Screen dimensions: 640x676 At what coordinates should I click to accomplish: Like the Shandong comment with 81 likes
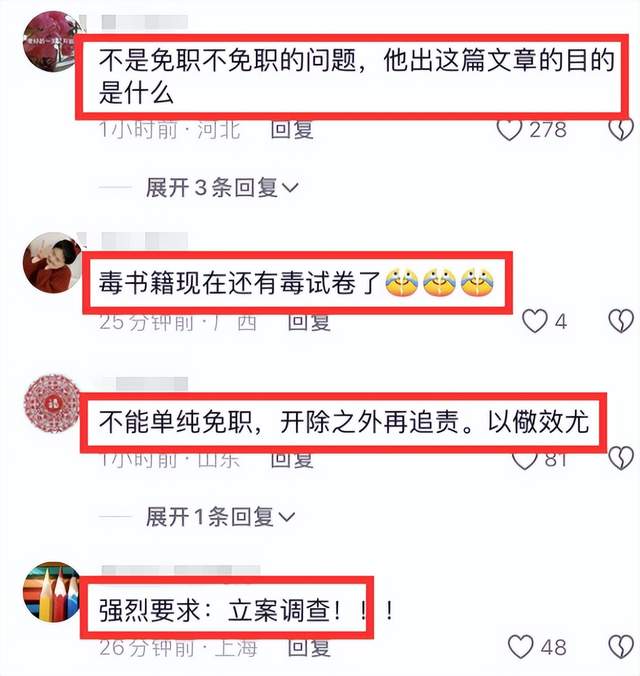pos(524,460)
